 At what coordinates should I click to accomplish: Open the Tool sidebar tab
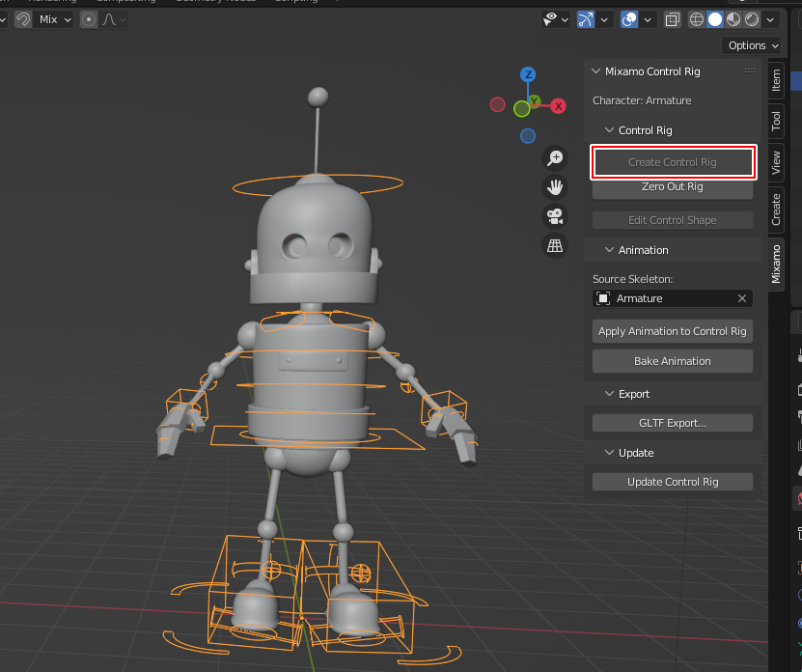[x=775, y=121]
